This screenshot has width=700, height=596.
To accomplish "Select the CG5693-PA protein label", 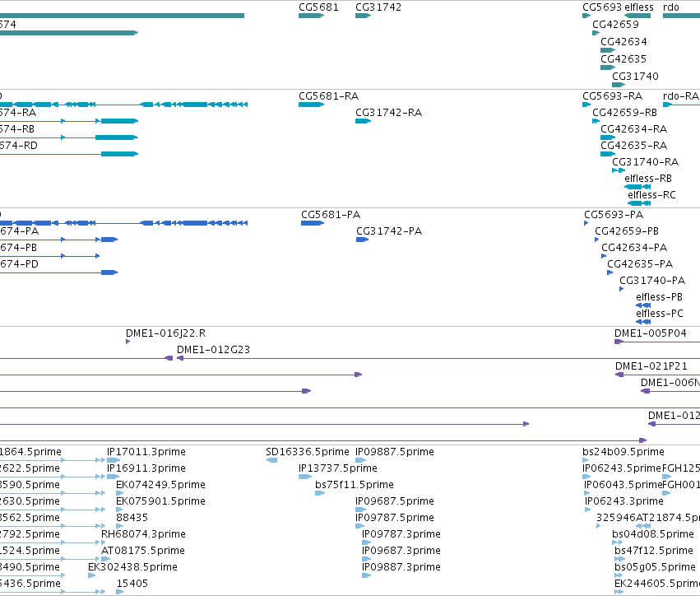I will [x=614, y=215].
